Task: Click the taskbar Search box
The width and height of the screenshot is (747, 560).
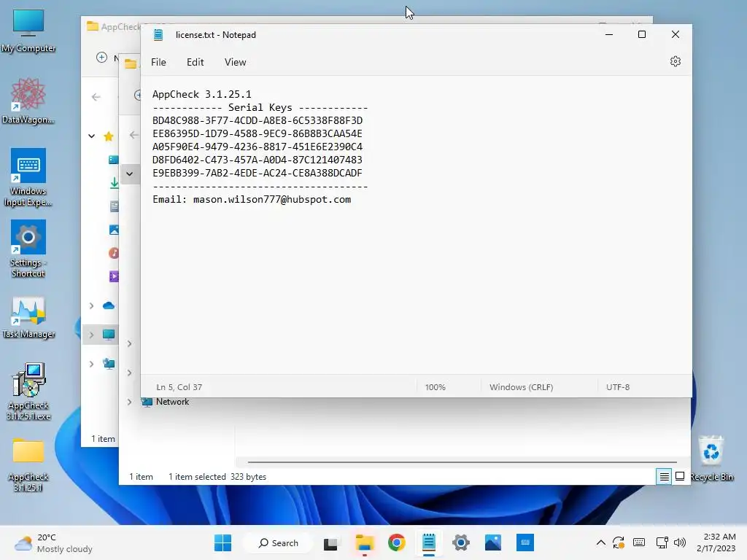Action: (x=278, y=542)
